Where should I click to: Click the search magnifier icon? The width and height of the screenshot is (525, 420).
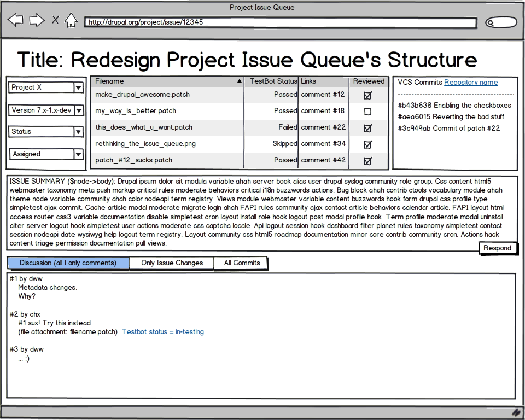491,23
